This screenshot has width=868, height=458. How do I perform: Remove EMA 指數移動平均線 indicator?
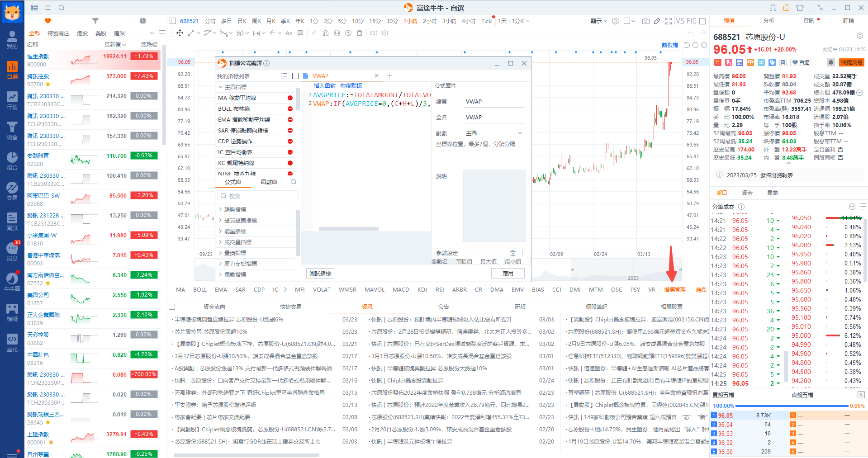pyautogui.click(x=290, y=119)
